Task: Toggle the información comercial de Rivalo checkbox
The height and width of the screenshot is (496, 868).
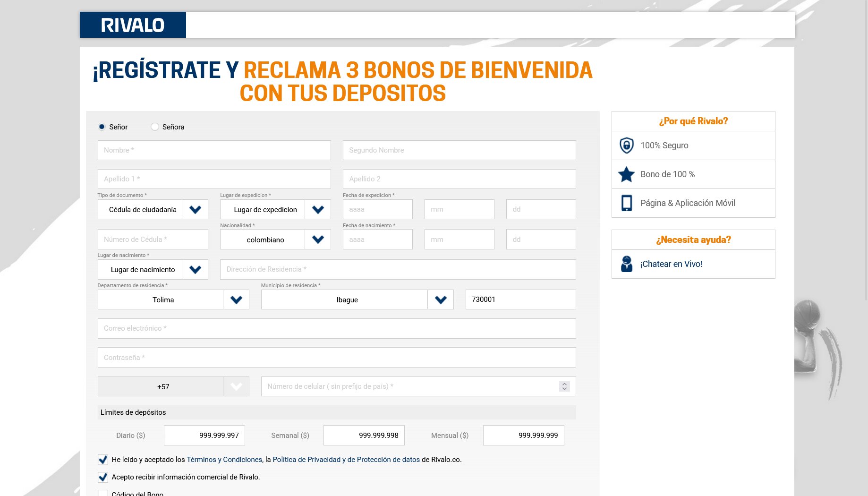Action: pyautogui.click(x=102, y=477)
